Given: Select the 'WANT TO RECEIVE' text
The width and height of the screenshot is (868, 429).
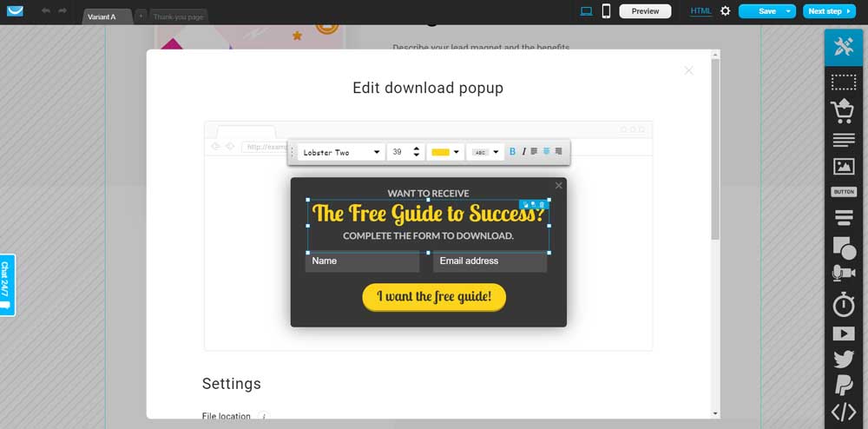Looking at the screenshot, I should pyautogui.click(x=429, y=193).
